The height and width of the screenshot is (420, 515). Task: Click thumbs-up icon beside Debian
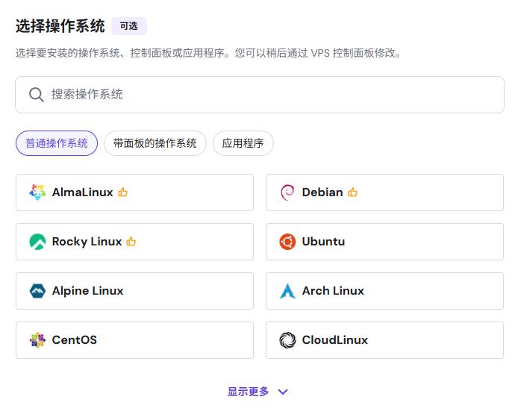(x=352, y=192)
